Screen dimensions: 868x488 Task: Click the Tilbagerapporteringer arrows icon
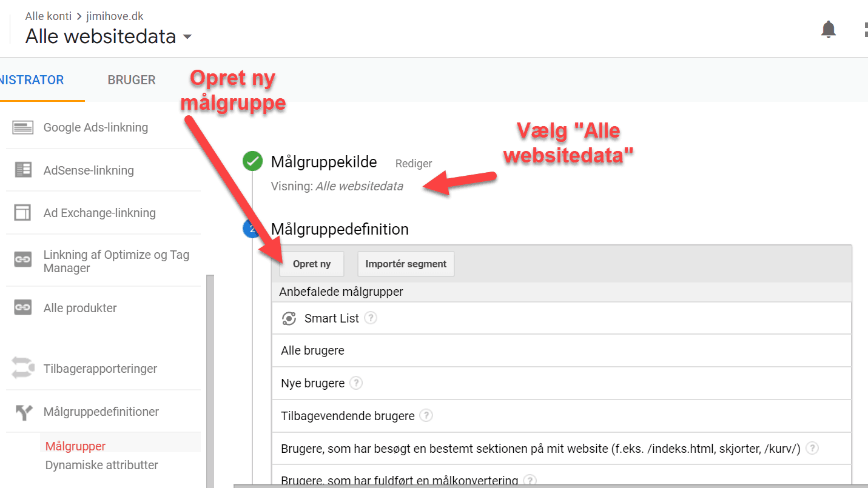pyautogui.click(x=23, y=368)
